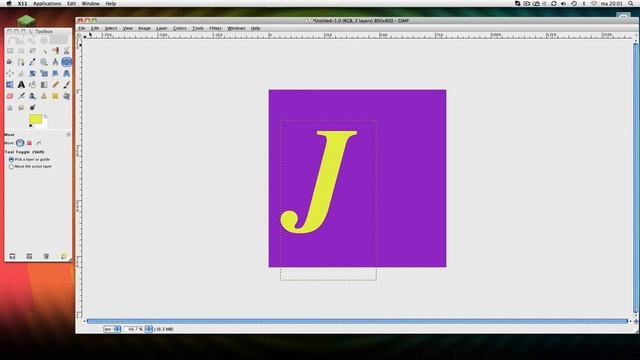Select the Heal tool
640x360 pixels.
(55, 96)
